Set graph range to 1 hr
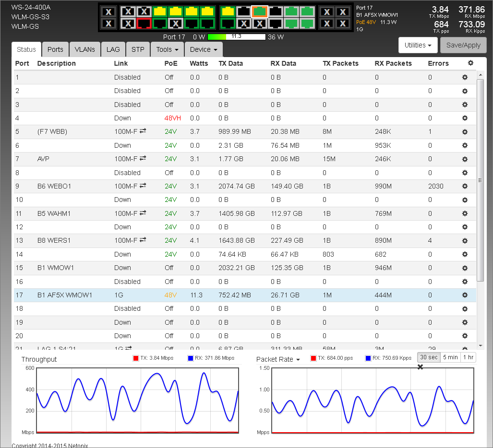The height and width of the screenshot is (448, 493). (x=468, y=357)
